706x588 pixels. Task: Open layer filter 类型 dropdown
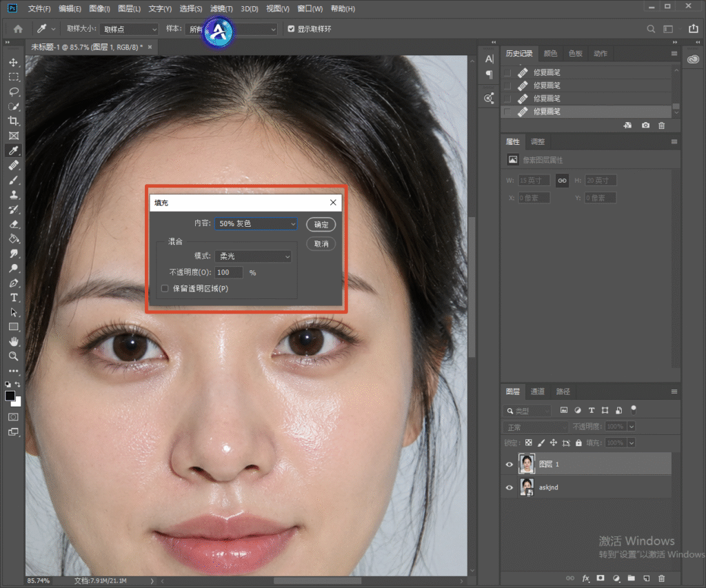(x=527, y=411)
